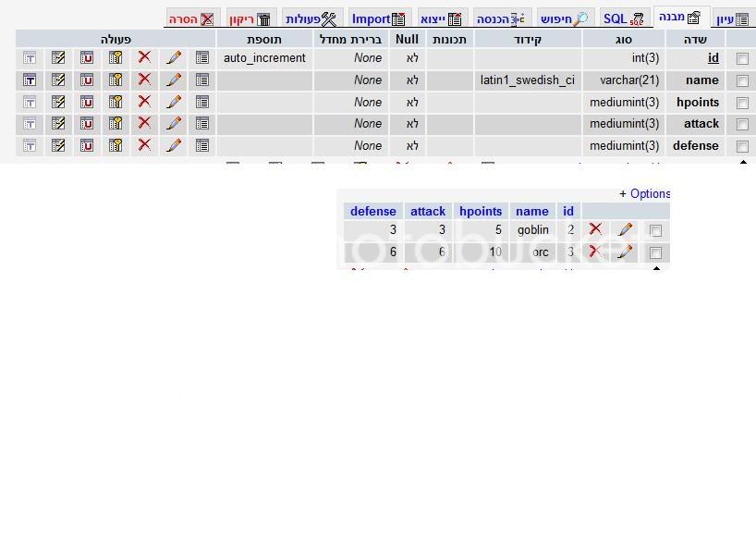Screen dimensions: 756x541
Task: Open the עיון (Browse) tab
Action: point(732,19)
